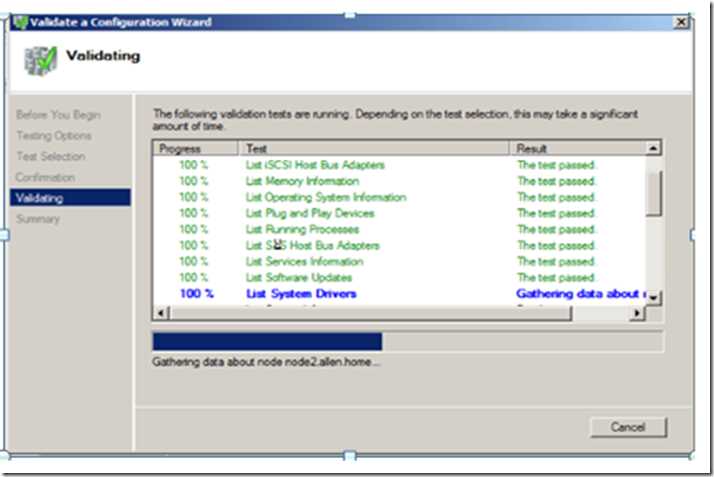Click the blue validation progress bar

[x=267, y=341]
